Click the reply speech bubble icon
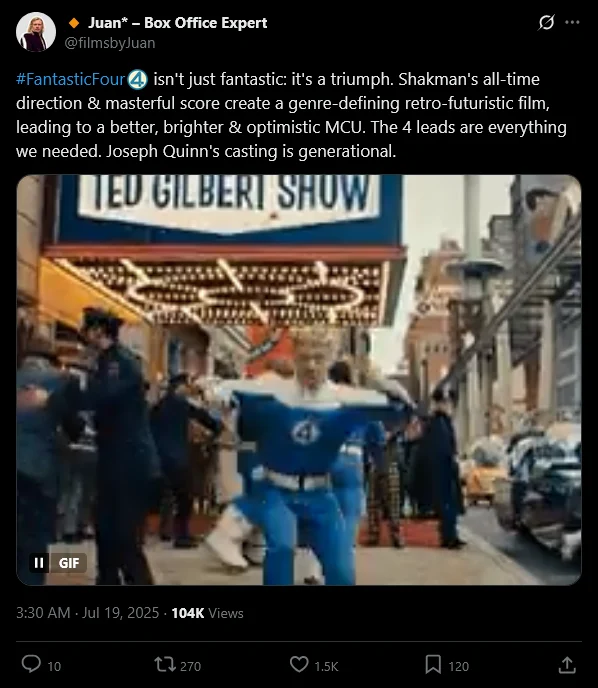The image size is (598, 688). 31,664
